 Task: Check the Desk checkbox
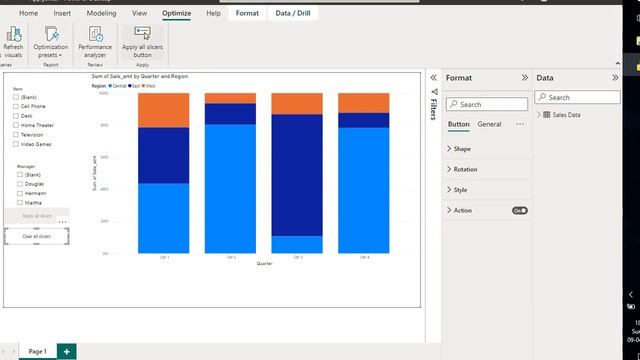tap(16, 116)
